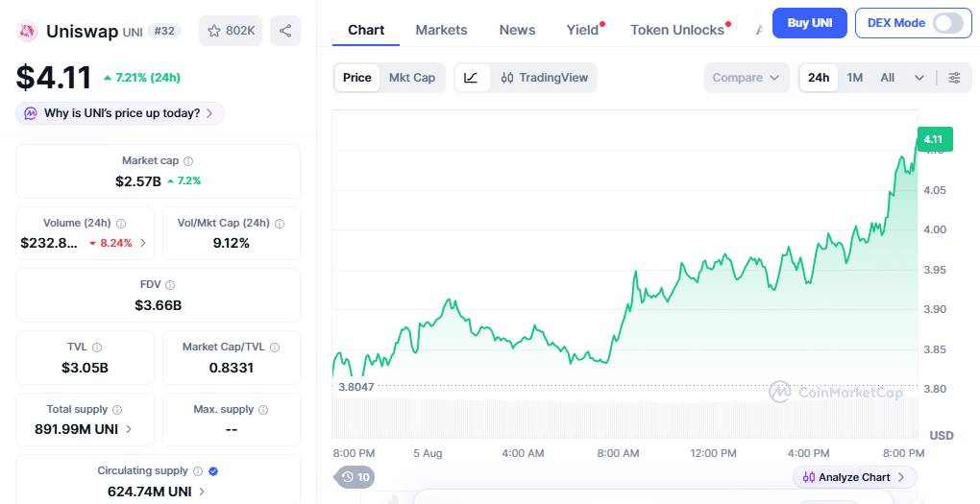Click the Uniswap unicorn logo icon

(27, 31)
